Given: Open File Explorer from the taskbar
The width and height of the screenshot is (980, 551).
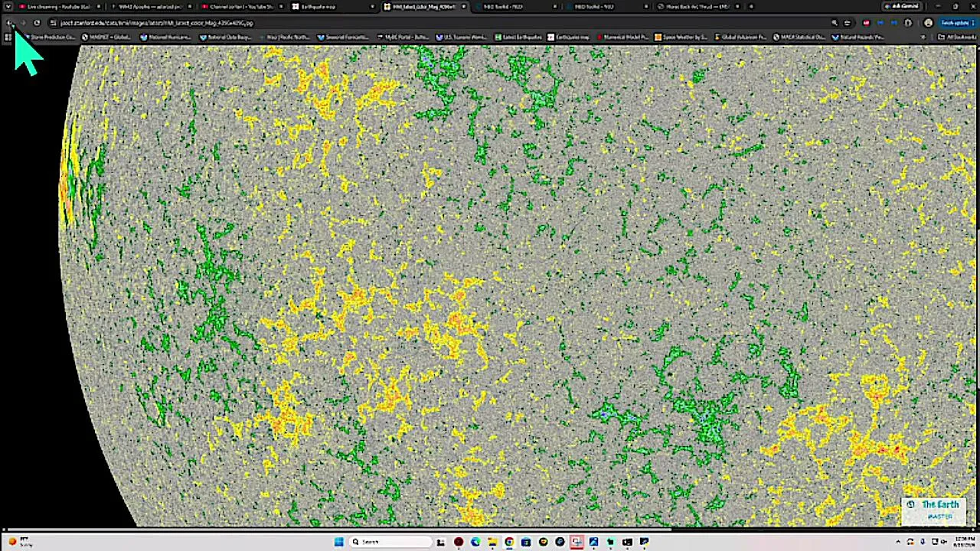Looking at the screenshot, I should pyautogui.click(x=492, y=542).
